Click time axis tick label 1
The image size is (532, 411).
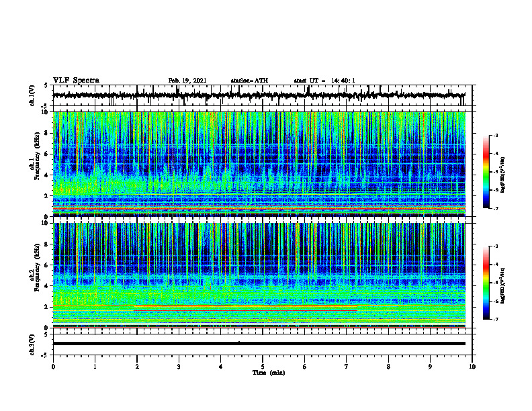pyautogui.click(x=95, y=367)
